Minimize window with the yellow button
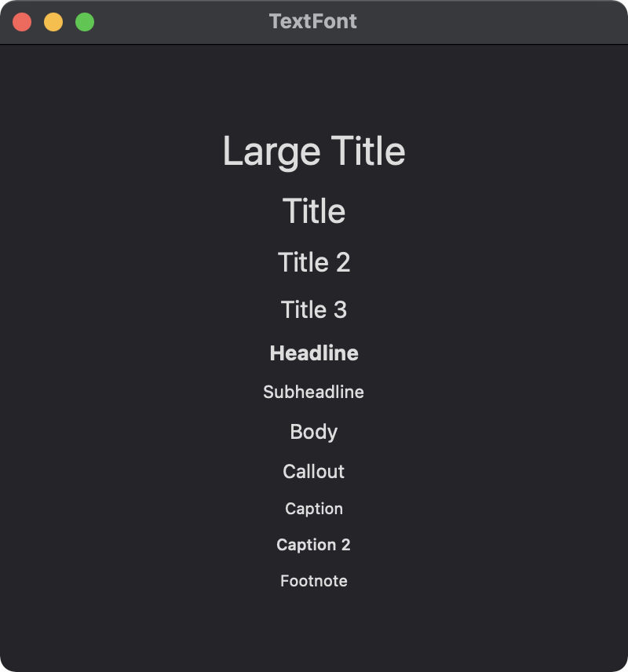 53,22
